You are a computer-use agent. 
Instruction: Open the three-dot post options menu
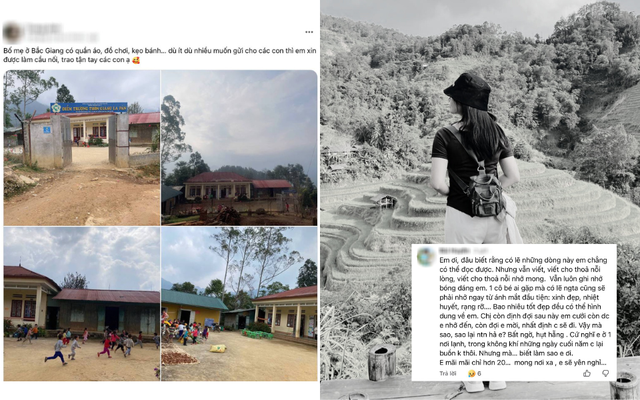(309, 32)
